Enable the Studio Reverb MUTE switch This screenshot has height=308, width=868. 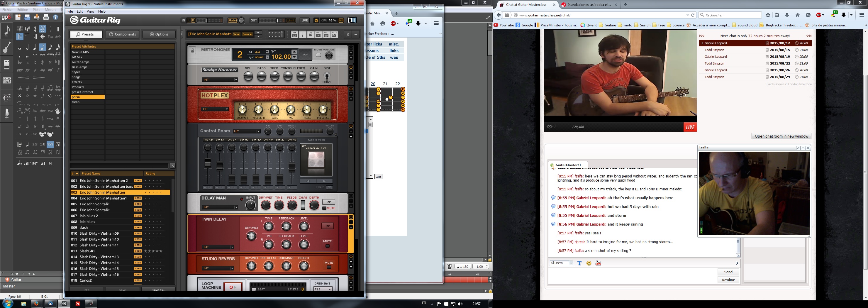coord(329,267)
